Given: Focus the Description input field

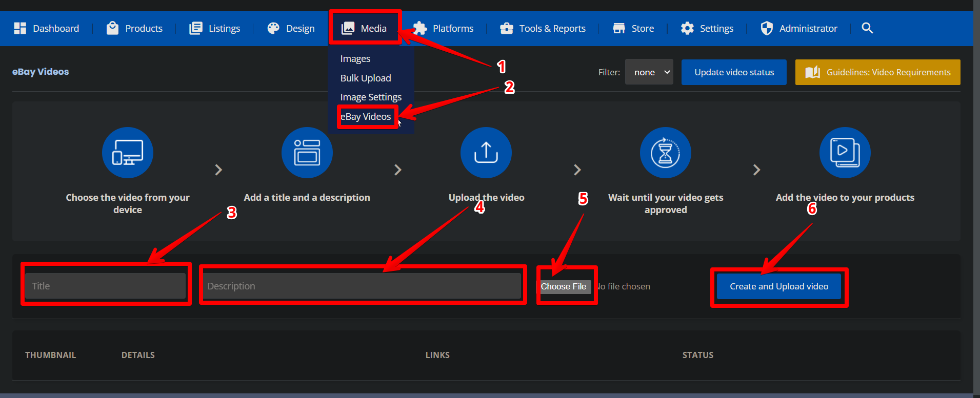Looking at the screenshot, I should point(362,286).
